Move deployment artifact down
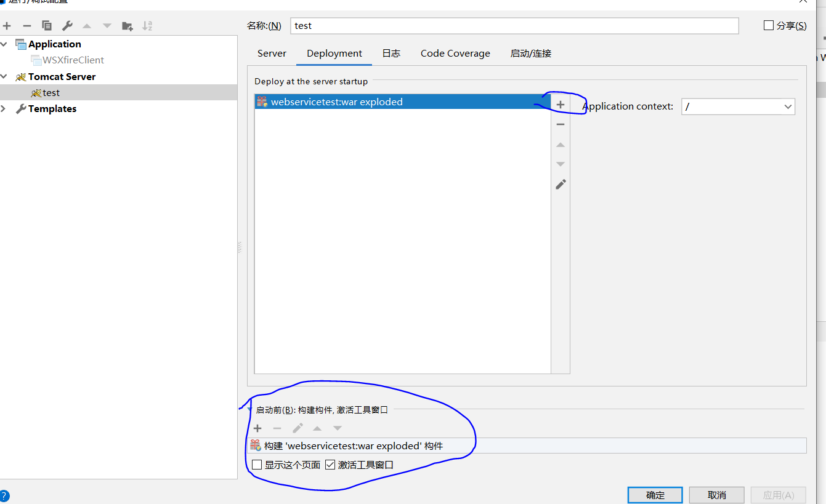Image resolution: width=826 pixels, height=504 pixels. click(x=561, y=164)
